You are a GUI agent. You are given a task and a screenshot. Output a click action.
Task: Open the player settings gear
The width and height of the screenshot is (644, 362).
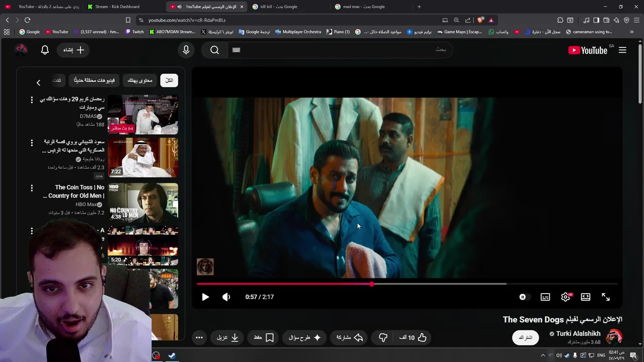pyautogui.click(x=566, y=297)
